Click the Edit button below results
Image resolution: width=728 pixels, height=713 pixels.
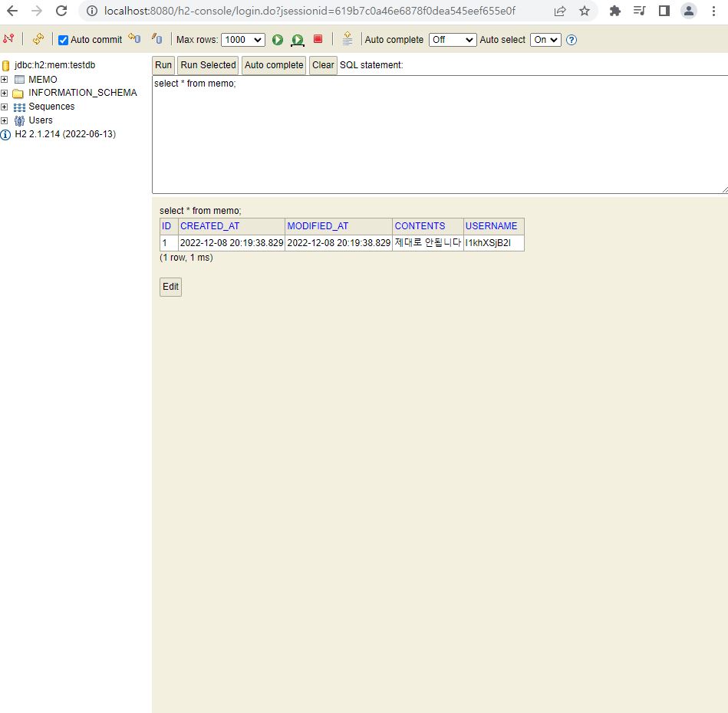[170, 287]
